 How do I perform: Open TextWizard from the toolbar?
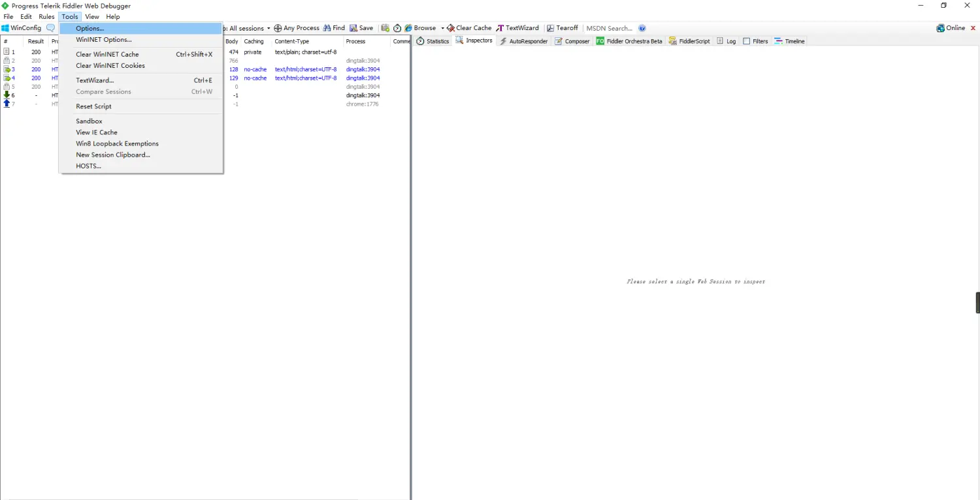click(x=517, y=28)
